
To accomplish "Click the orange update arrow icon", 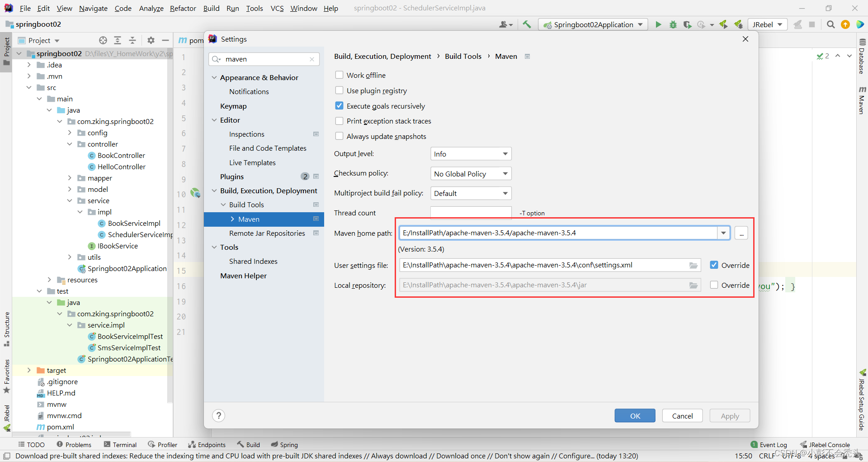I will pyautogui.click(x=845, y=24).
